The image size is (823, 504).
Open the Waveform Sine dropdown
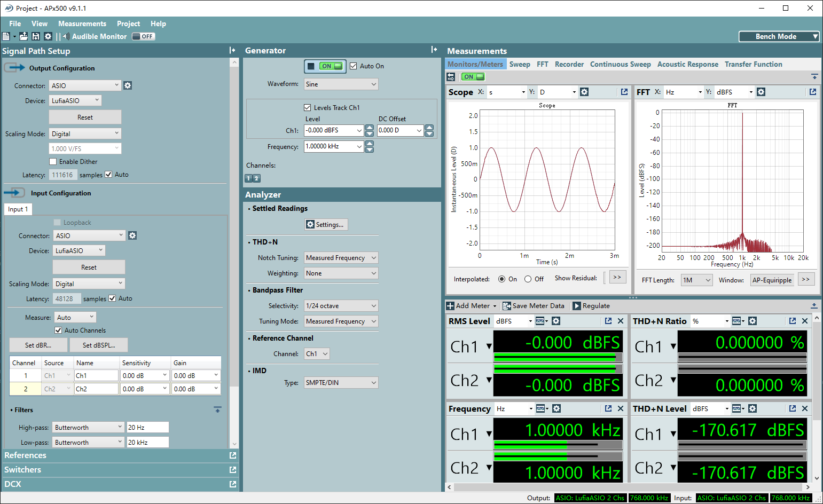[x=341, y=84]
